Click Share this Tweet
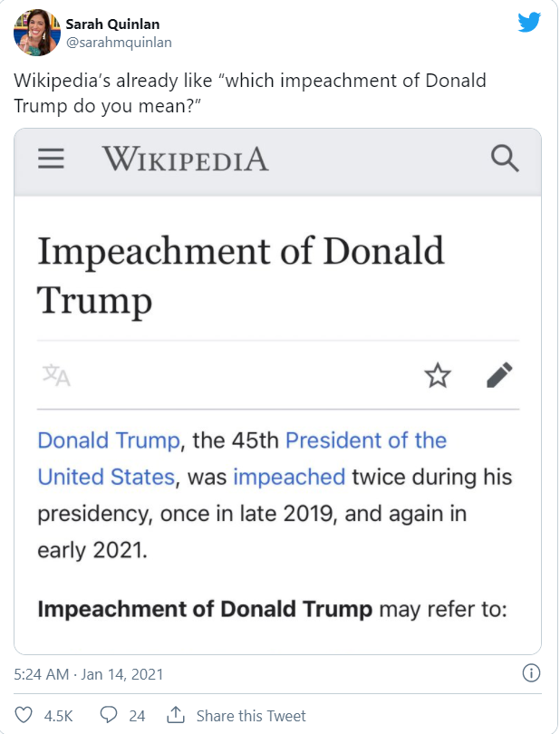This screenshot has height=734, width=560. 251,716
